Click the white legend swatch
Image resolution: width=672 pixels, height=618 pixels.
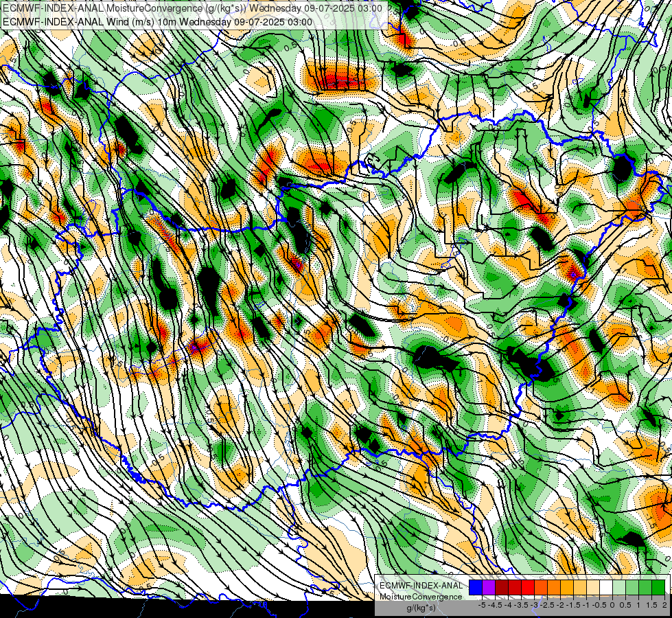tap(606, 588)
